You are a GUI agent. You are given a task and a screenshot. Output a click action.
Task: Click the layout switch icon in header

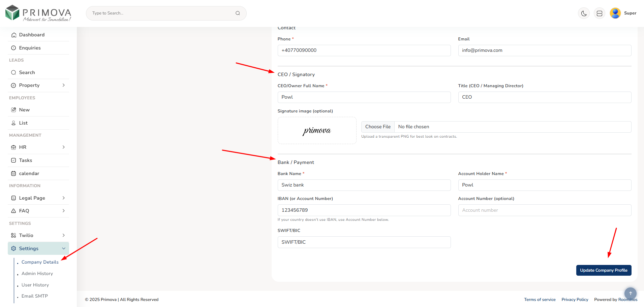(x=599, y=13)
